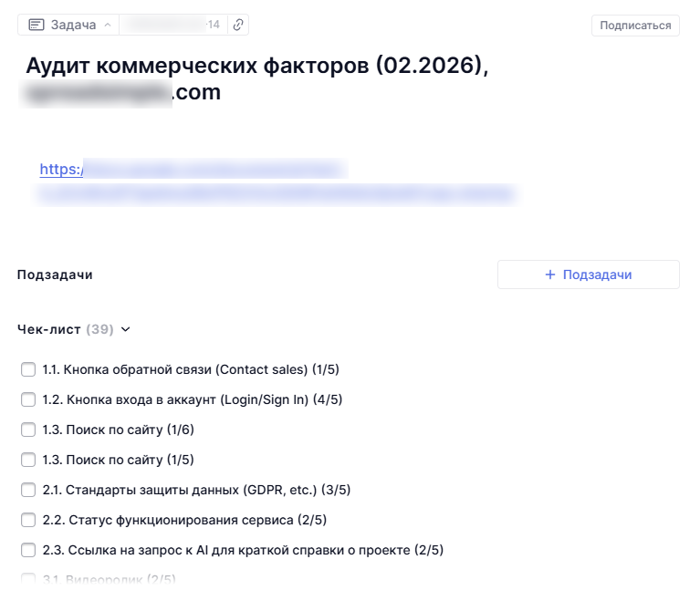This screenshot has height=601, width=700.
Task: Open the "Задача" type dropdown arrow
Action: pos(108,25)
